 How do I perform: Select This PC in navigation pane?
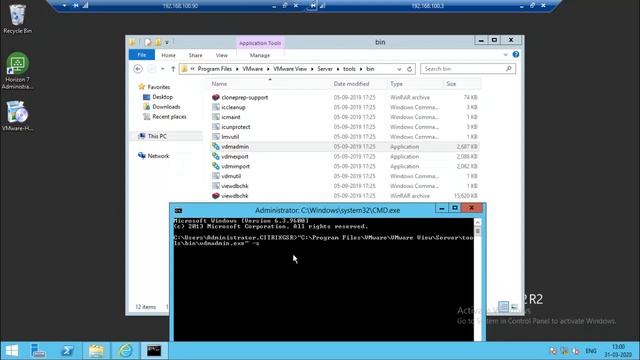(157, 136)
